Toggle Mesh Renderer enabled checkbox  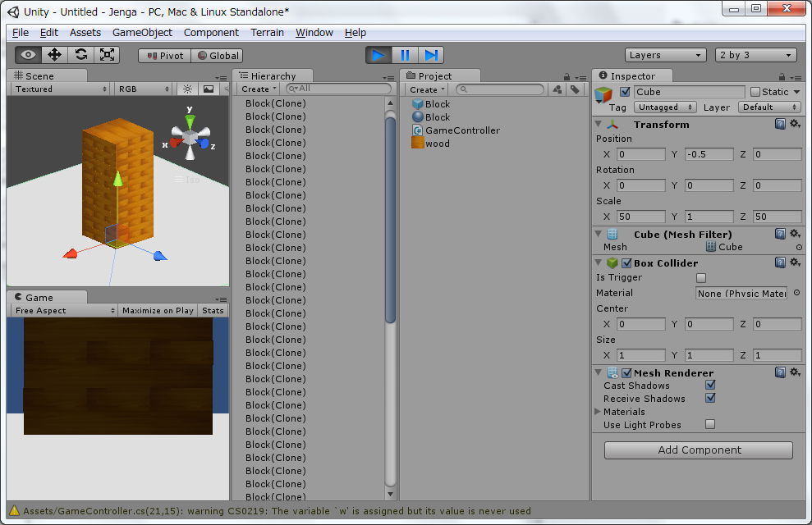pos(626,373)
